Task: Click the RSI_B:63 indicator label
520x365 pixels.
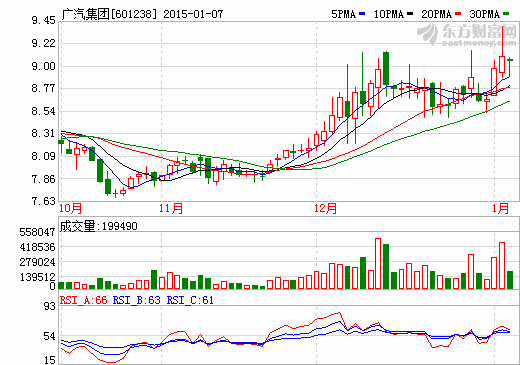Action: click(x=137, y=300)
